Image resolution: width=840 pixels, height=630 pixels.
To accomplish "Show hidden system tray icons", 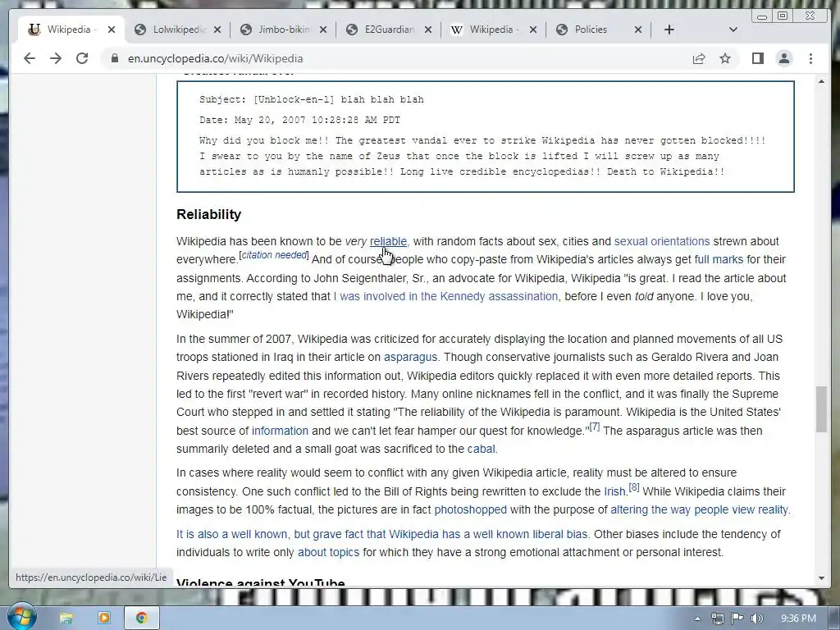I will tap(697, 619).
